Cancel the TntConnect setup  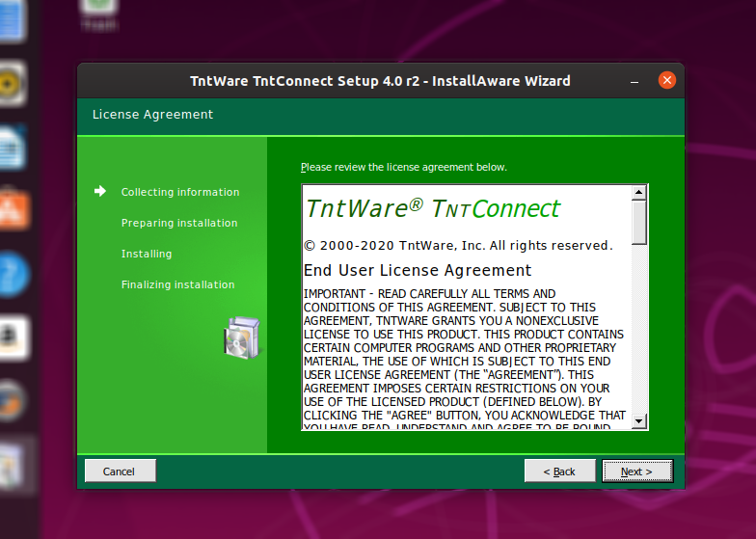[x=120, y=471]
